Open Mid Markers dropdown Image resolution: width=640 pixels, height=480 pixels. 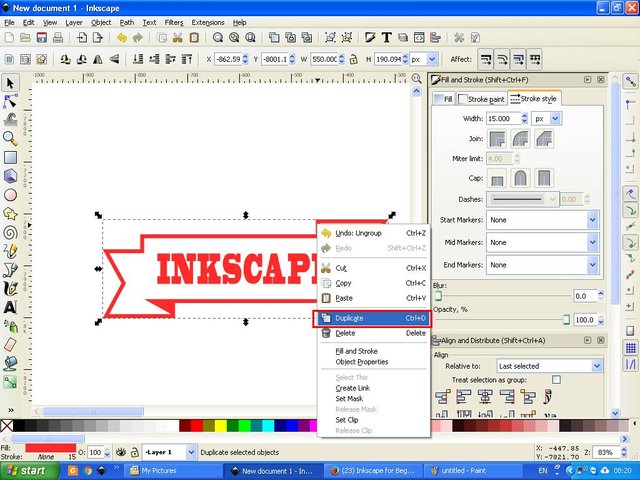pyautogui.click(x=543, y=242)
